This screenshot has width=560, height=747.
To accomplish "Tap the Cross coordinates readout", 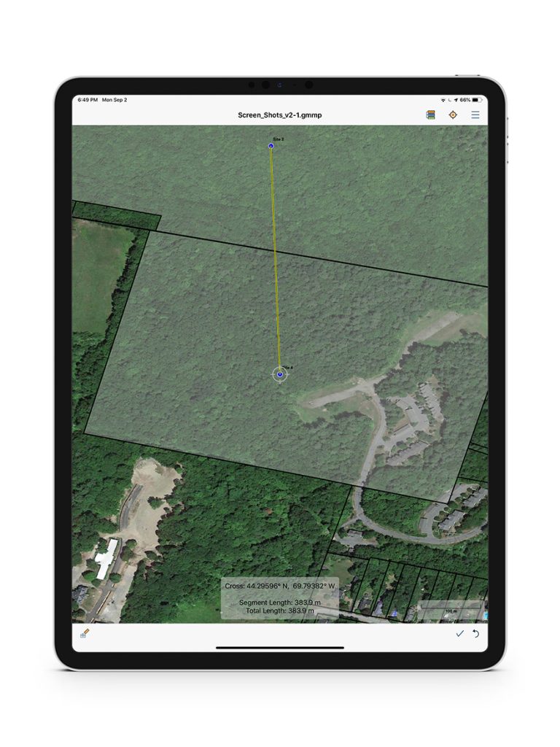I will (280, 586).
